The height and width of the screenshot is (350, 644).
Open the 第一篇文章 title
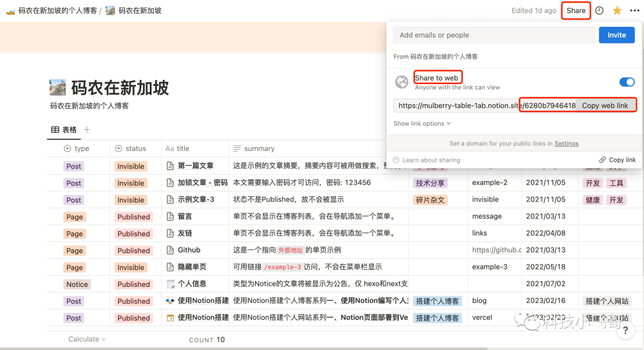tap(196, 166)
